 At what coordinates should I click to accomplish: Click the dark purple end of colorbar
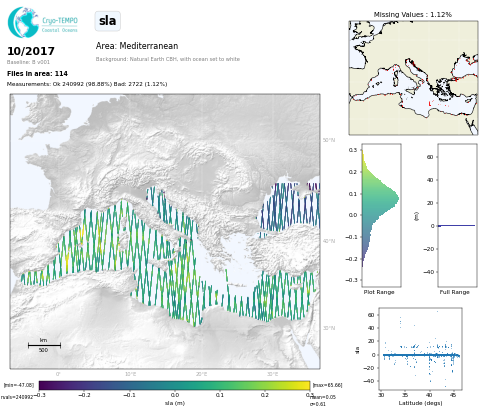click(x=44, y=386)
